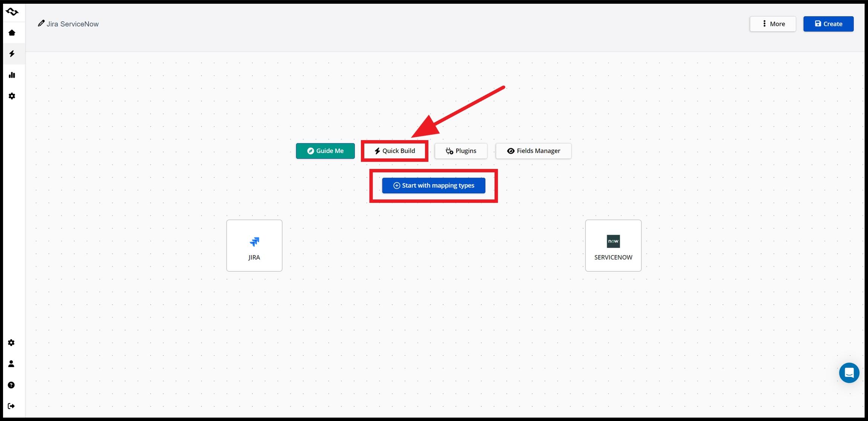
Task: Select Quick Build
Action: point(394,151)
